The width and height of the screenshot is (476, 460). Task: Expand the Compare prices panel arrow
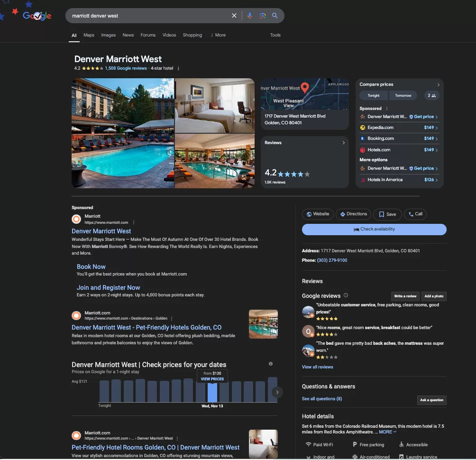pyautogui.click(x=438, y=85)
